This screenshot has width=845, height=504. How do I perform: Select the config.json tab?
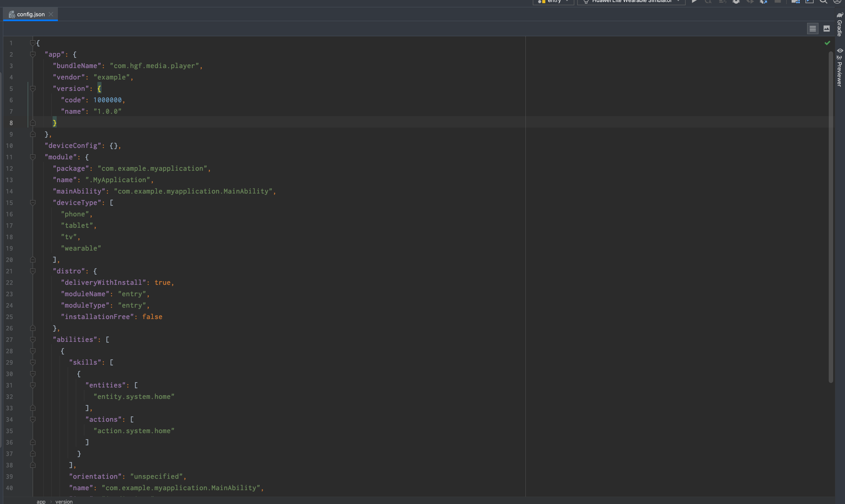pyautogui.click(x=30, y=14)
